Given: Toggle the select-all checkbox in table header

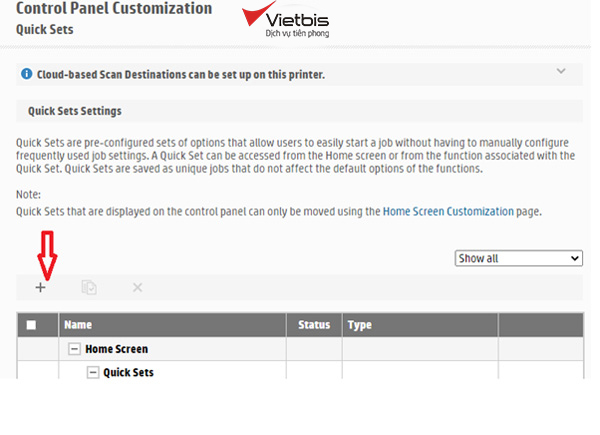Looking at the screenshot, I should coord(31,325).
